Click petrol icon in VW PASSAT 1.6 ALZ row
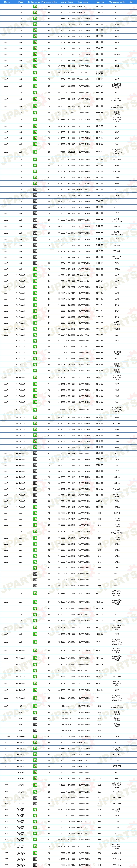 (x=35, y=742)
